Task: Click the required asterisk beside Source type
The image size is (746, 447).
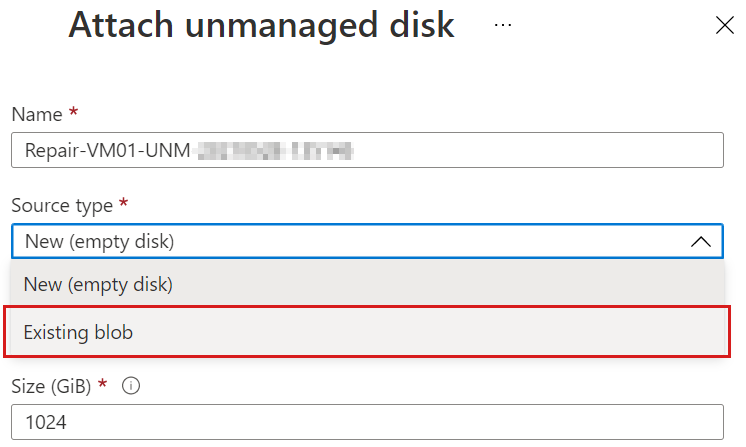Action: pos(123,204)
